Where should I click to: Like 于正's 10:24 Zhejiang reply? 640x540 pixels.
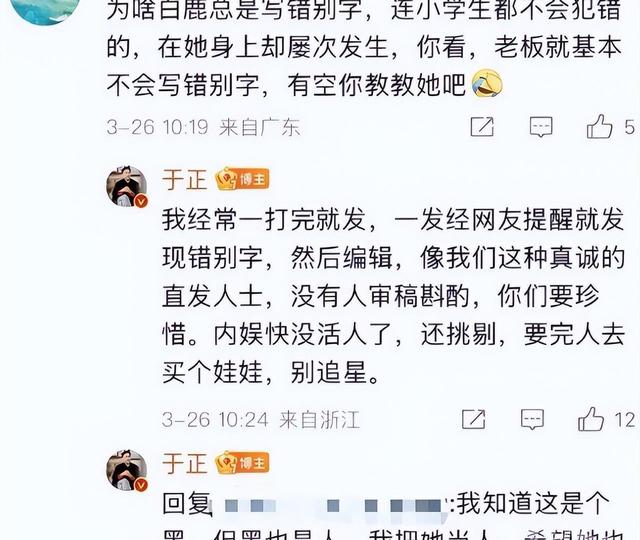[x=591, y=419]
